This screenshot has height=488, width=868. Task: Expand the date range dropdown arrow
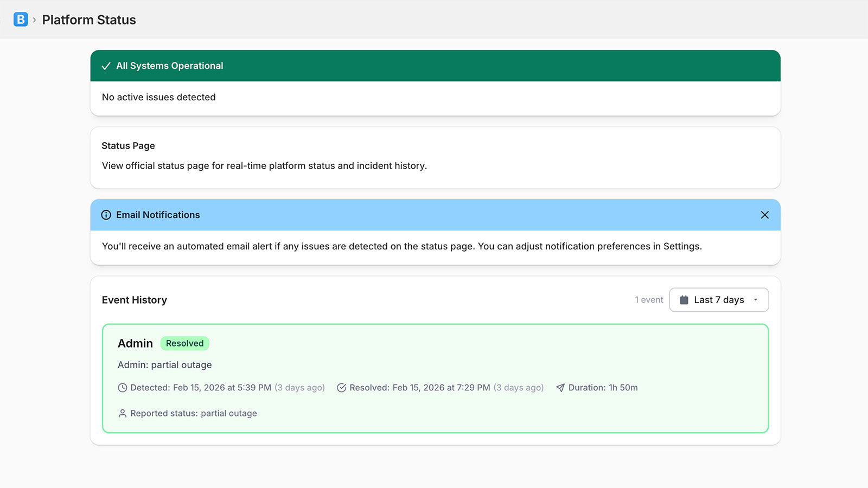(755, 300)
